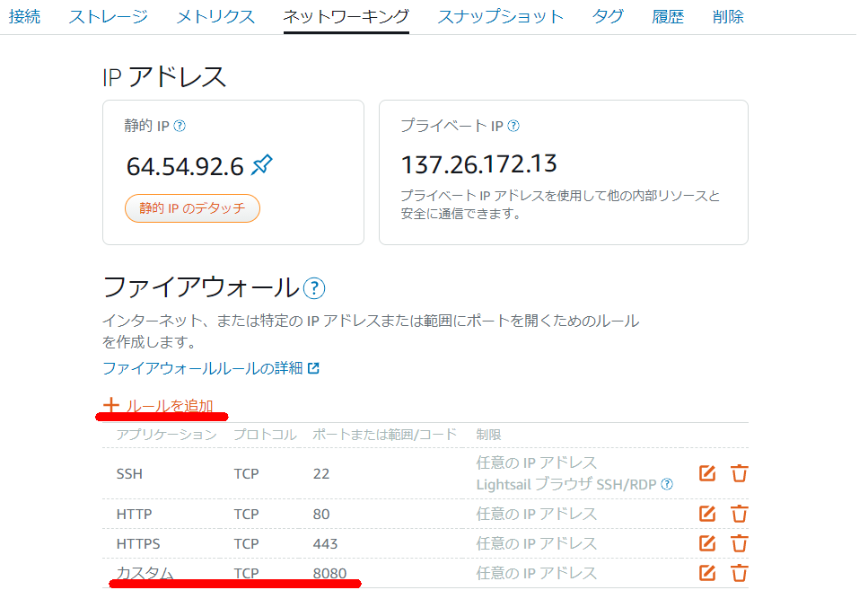Go to the メトリクス tab
Viewport: 868px width, 599px height.
[x=215, y=16]
